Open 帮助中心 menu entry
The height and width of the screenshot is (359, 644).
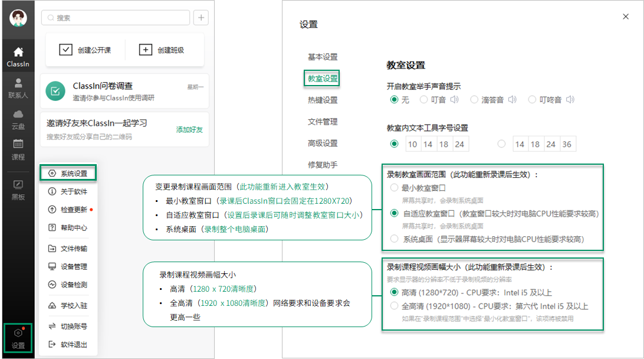click(x=68, y=228)
